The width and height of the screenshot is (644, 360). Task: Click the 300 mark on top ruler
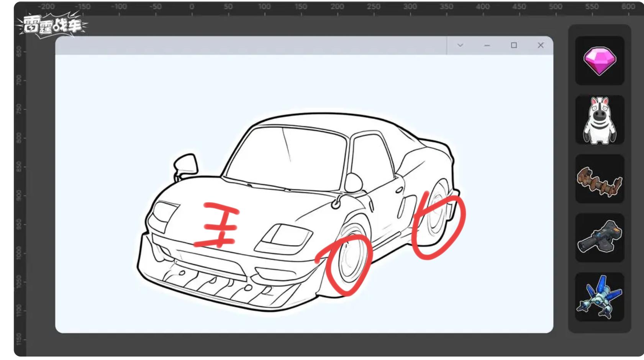[410, 7]
